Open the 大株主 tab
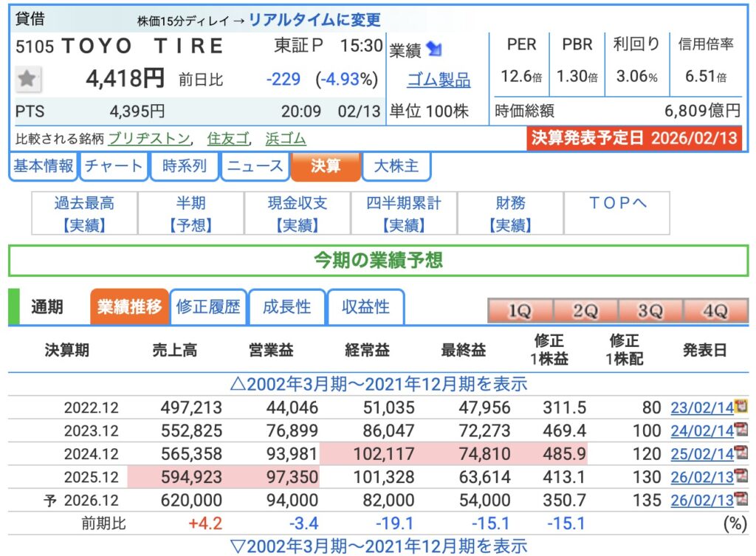The height and width of the screenshot is (556, 756). 396,166
